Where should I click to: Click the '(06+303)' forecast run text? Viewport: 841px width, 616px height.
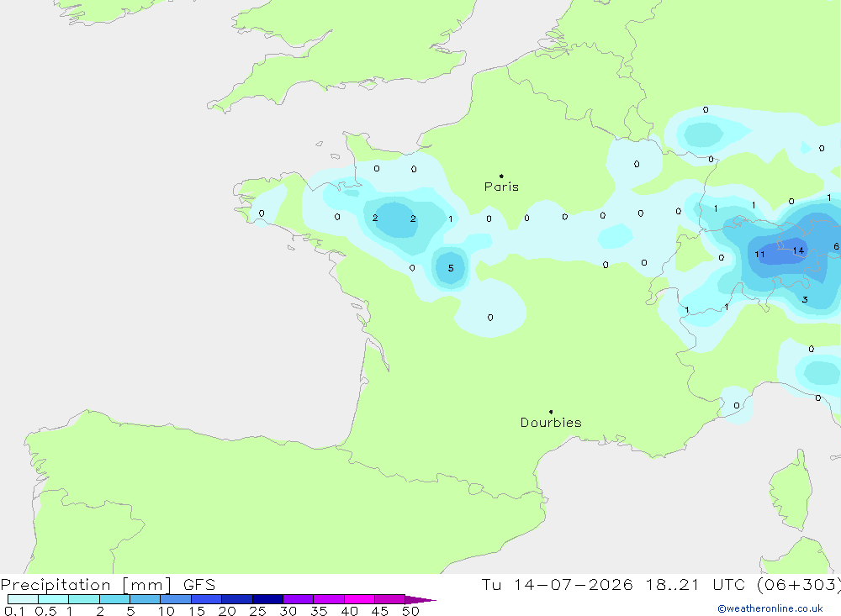point(798,585)
